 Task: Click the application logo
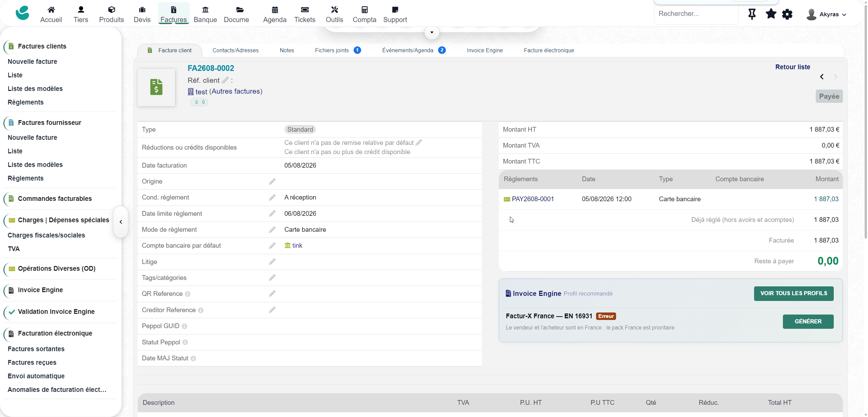22,13
